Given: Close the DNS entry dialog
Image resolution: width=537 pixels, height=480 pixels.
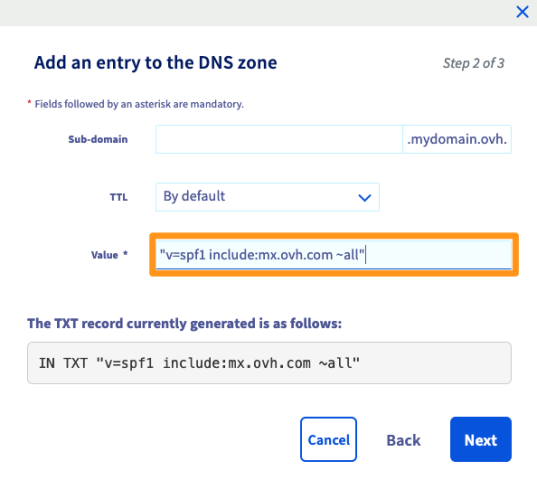Looking at the screenshot, I should [522, 12].
